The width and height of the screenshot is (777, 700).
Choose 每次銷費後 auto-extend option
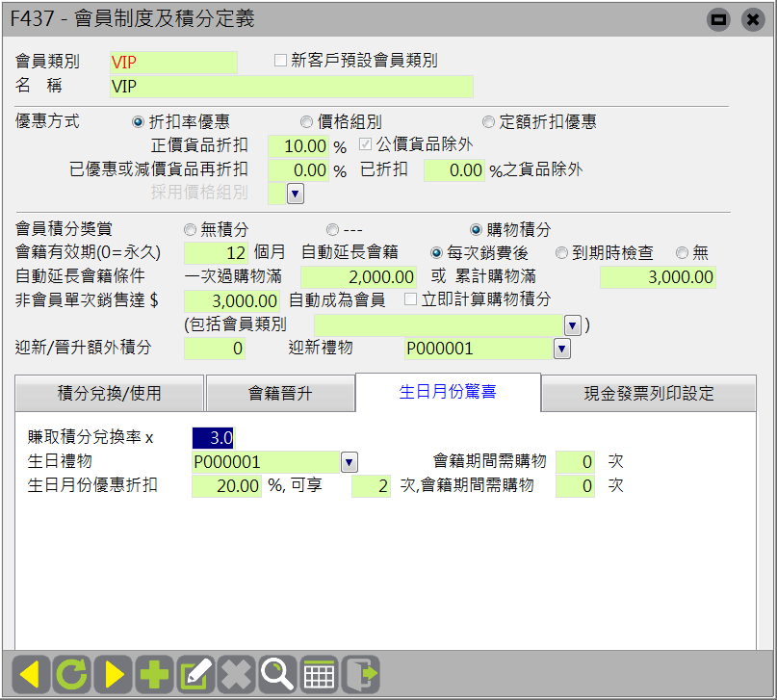[x=436, y=253]
